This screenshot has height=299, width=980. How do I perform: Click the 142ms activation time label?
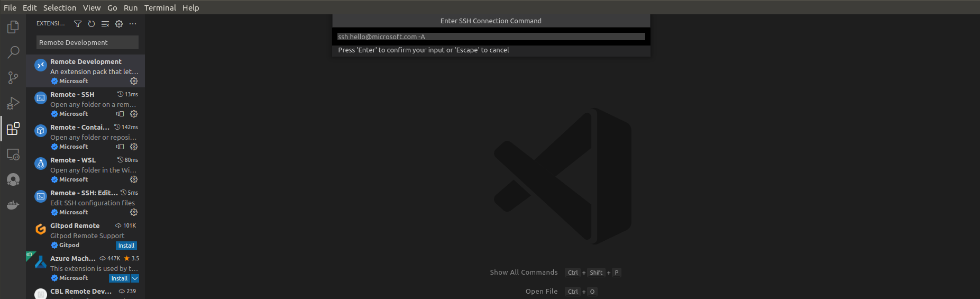[130, 128]
